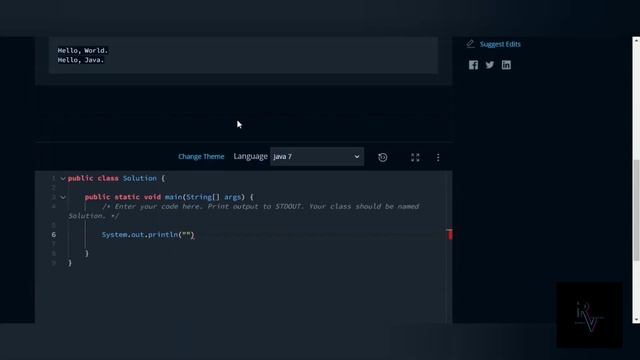Share via Twitter icon
Screen dimensions: 640x360
click(490, 65)
